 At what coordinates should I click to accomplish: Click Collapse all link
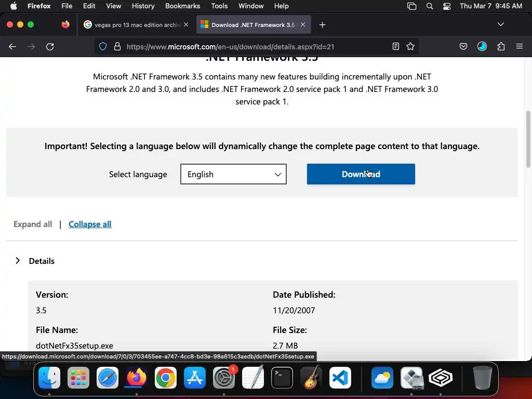tap(90, 224)
